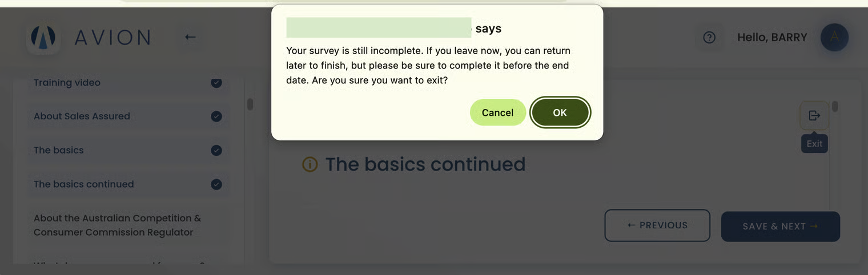Click the info icon beside the heading
Screen dimensions: 868x275
point(310,165)
